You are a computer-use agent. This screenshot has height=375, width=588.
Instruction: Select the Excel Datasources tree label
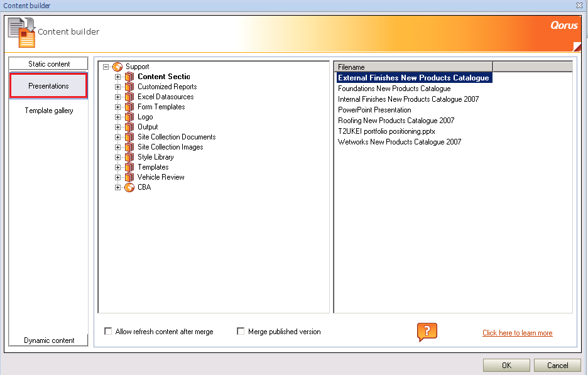tap(165, 97)
